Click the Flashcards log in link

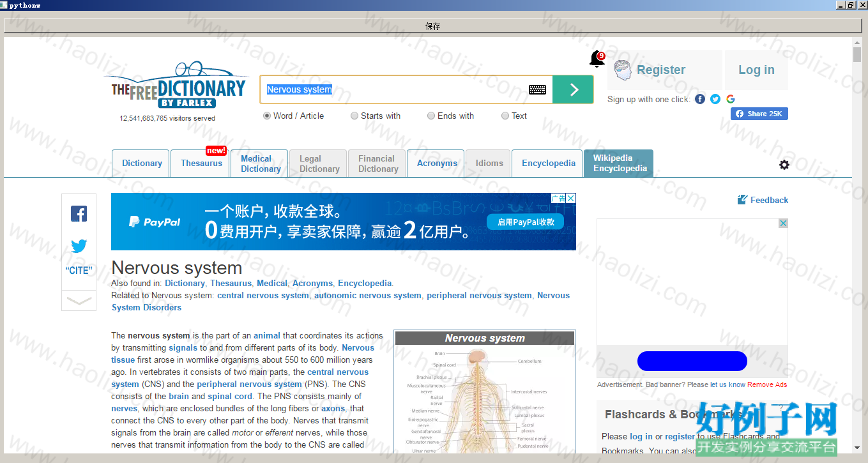point(641,436)
